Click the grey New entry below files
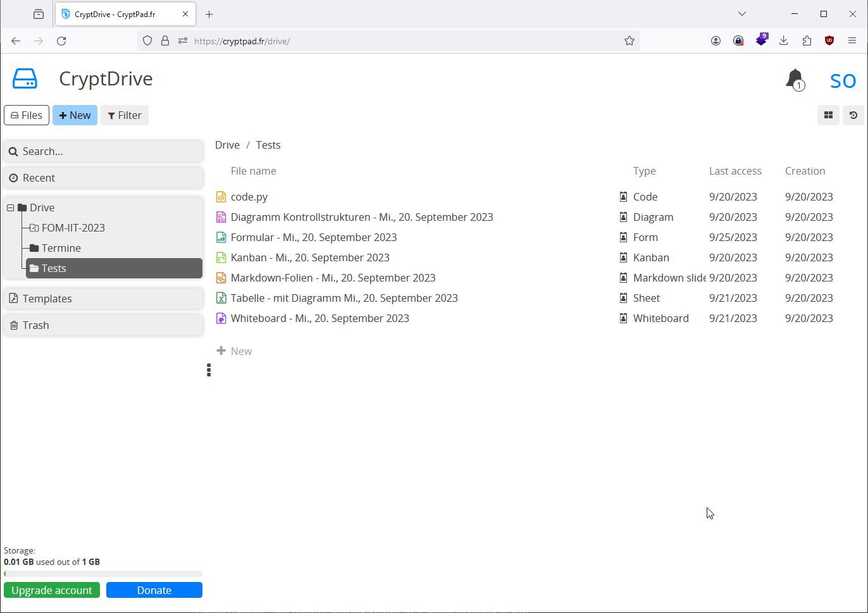868x613 pixels. point(234,351)
